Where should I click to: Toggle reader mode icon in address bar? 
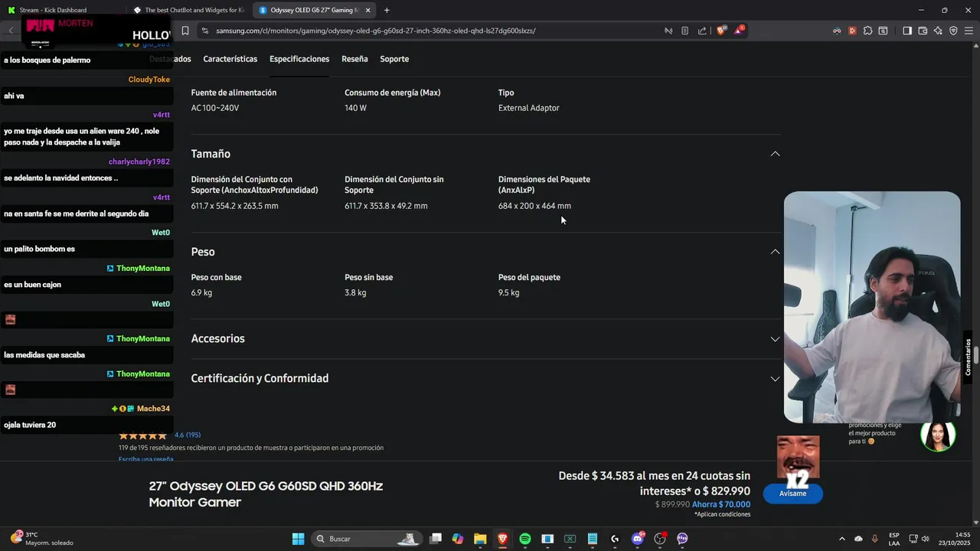click(x=684, y=31)
